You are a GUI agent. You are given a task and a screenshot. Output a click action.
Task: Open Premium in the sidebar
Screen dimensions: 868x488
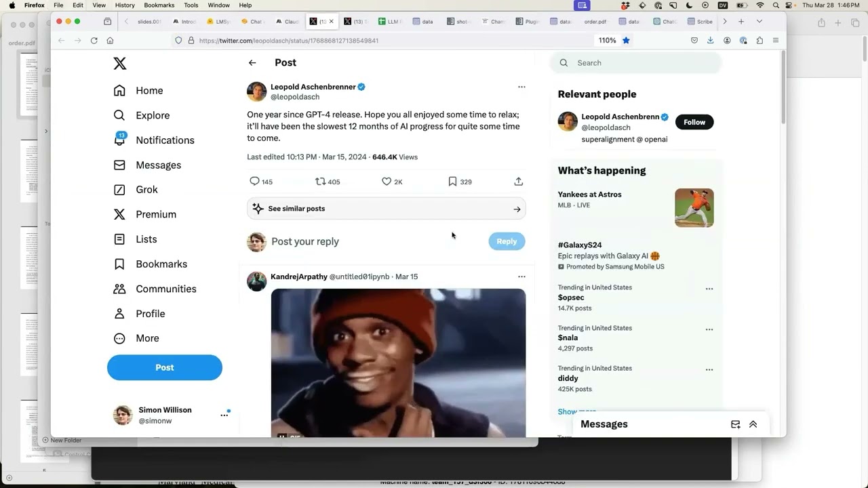[x=144, y=214]
